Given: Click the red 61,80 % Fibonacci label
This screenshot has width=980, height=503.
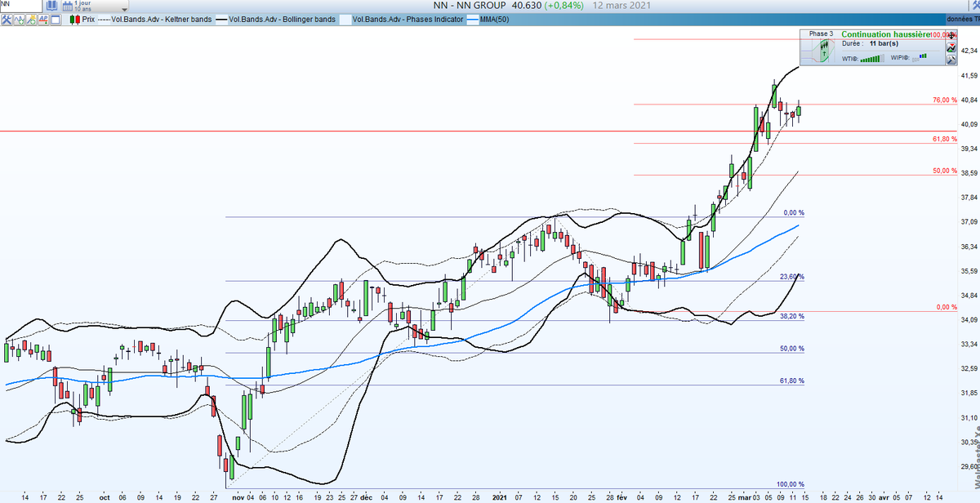Looking at the screenshot, I should (944, 139).
